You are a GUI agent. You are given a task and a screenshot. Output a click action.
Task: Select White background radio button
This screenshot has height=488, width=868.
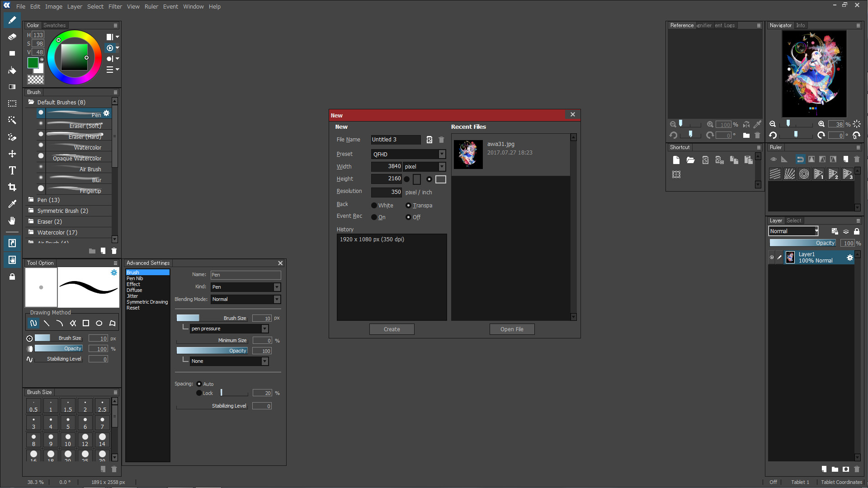coord(374,205)
